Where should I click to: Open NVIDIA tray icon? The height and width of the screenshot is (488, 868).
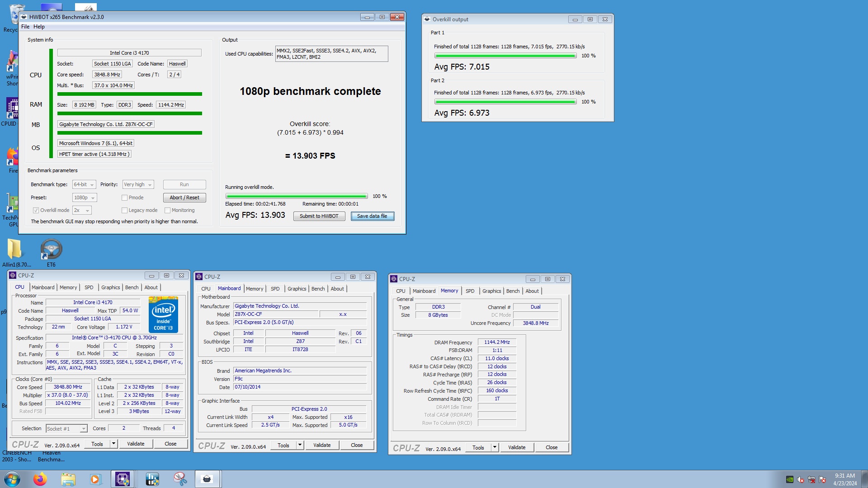(x=790, y=479)
